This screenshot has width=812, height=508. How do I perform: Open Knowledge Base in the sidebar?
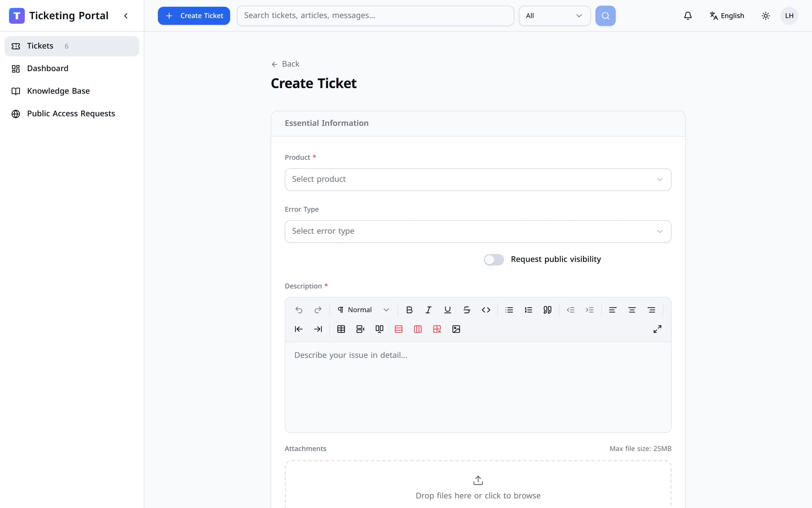[x=72, y=91]
